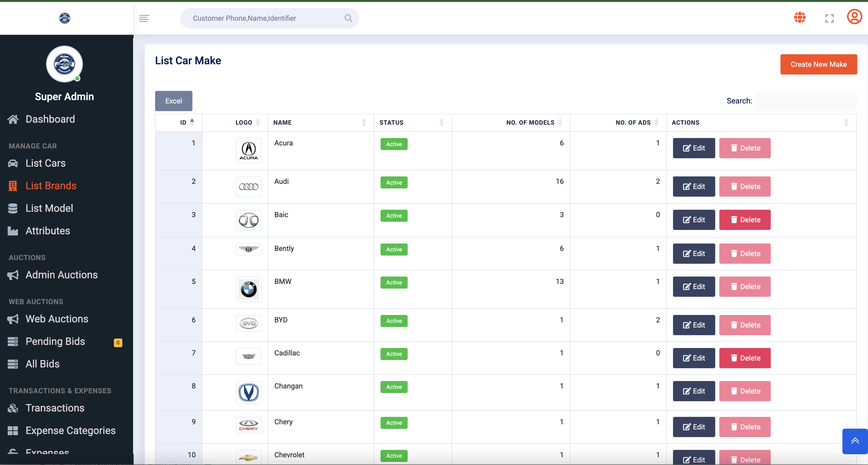The width and height of the screenshot is (868, 465).
Task: Click the BMW logo image
Action: (249, 289)
